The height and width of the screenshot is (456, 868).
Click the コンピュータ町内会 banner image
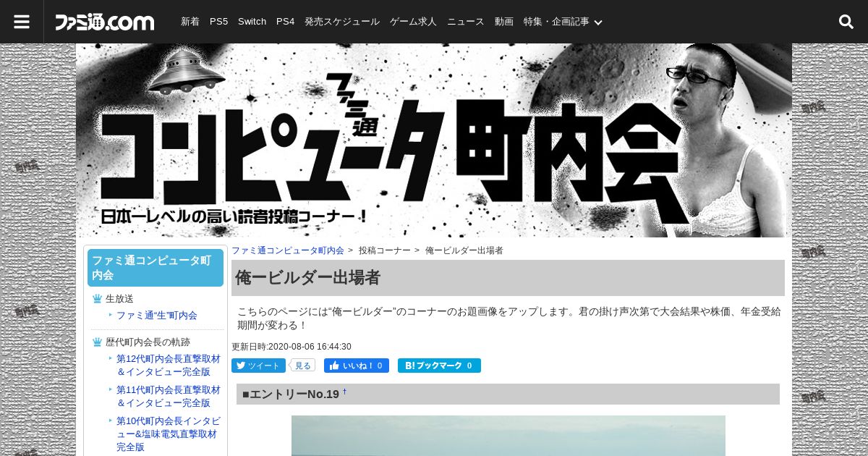(x=434, y=140)
